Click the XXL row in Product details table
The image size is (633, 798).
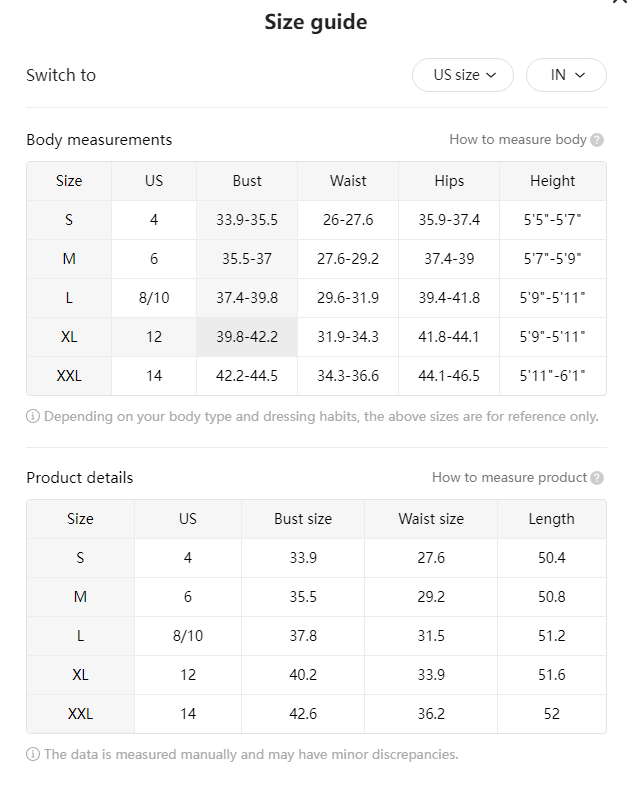(x=316, y=714)
